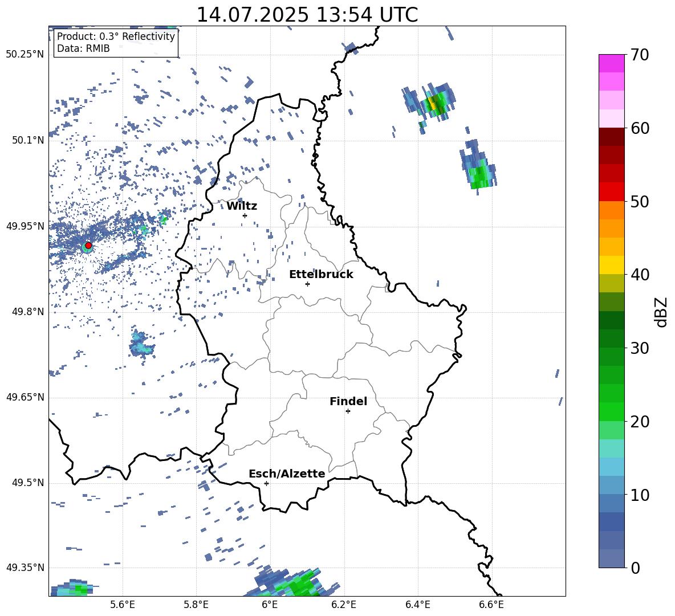675x616 pixels.
Task: Click the cross marker under Wiltz
Action: point(245,215)
